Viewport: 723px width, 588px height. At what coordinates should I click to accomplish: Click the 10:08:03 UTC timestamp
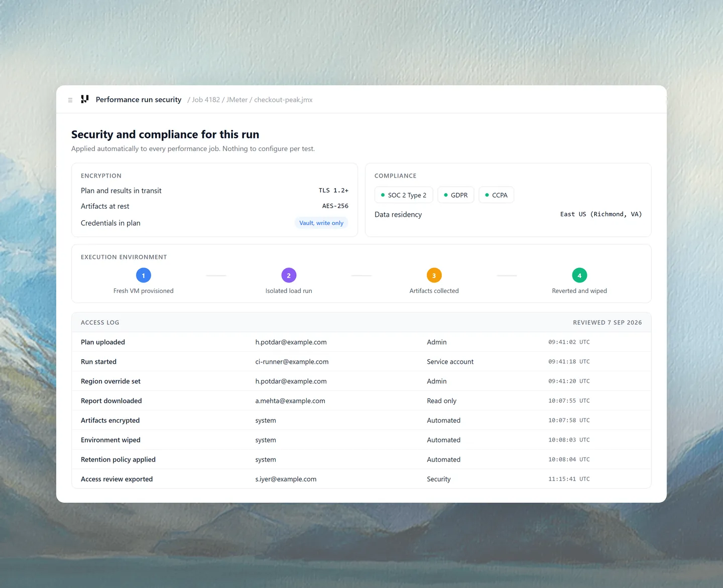[x=569, y=440]
